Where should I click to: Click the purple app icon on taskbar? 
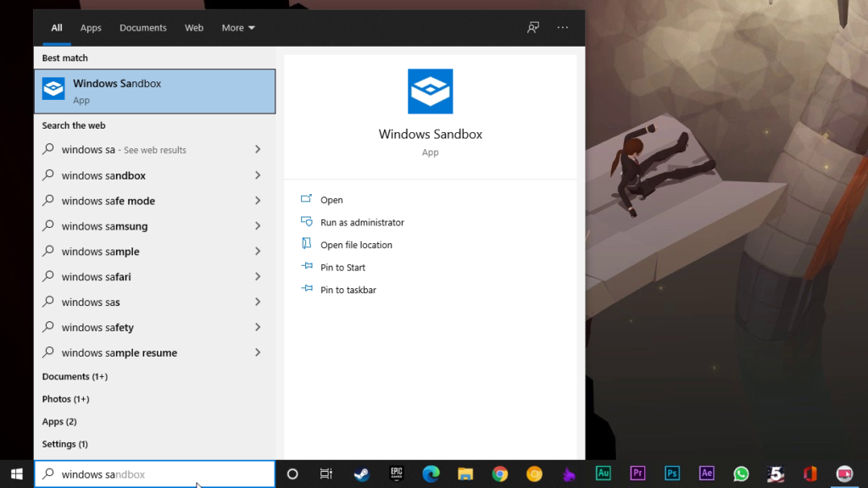[569, 474]
